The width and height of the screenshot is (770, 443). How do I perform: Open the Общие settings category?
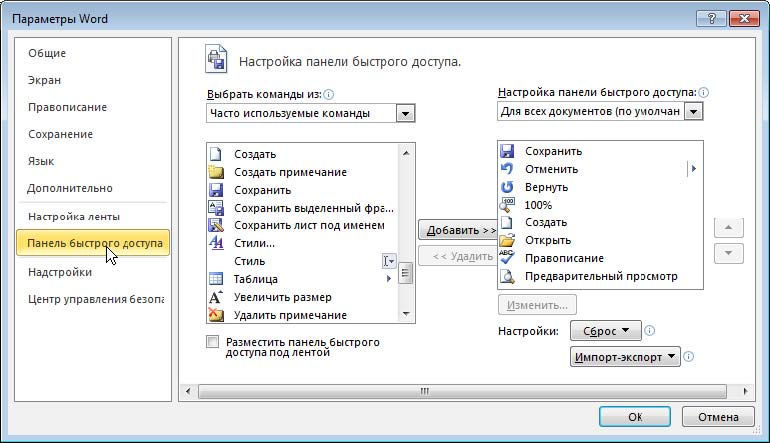[47, 53]
